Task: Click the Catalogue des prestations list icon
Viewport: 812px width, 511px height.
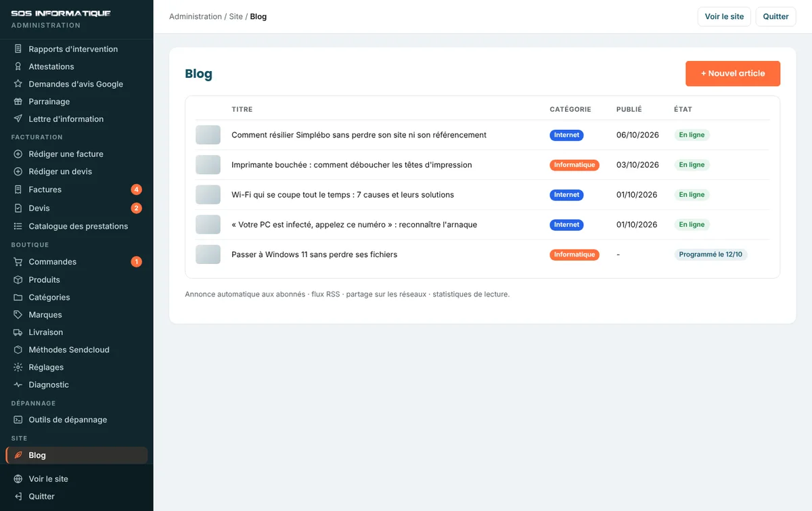Action: click(x=18, y=227)
